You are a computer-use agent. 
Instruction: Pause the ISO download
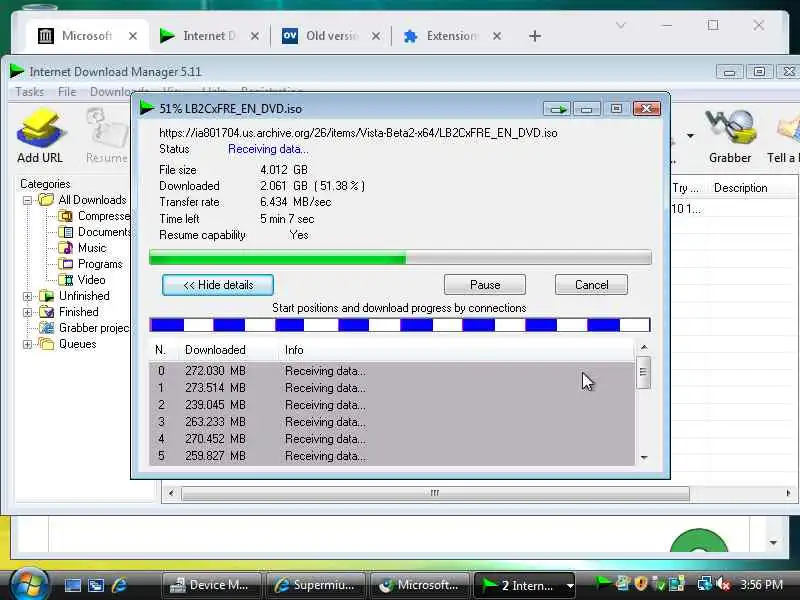coord(485,285)
